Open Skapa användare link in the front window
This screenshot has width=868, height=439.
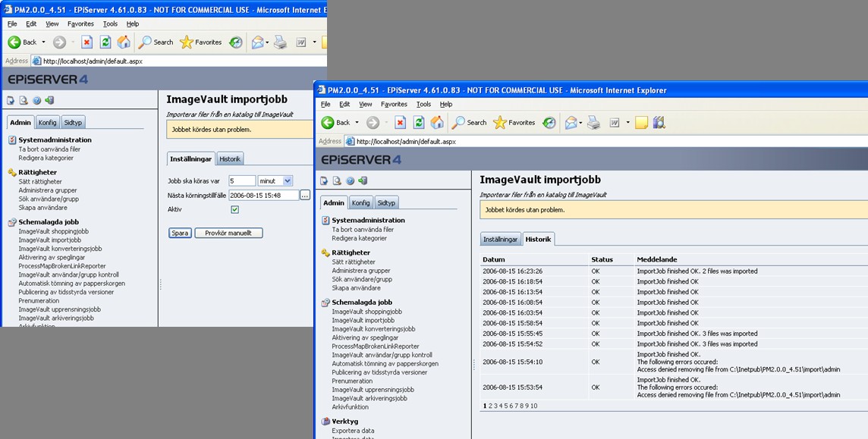(x=356, y=288)
